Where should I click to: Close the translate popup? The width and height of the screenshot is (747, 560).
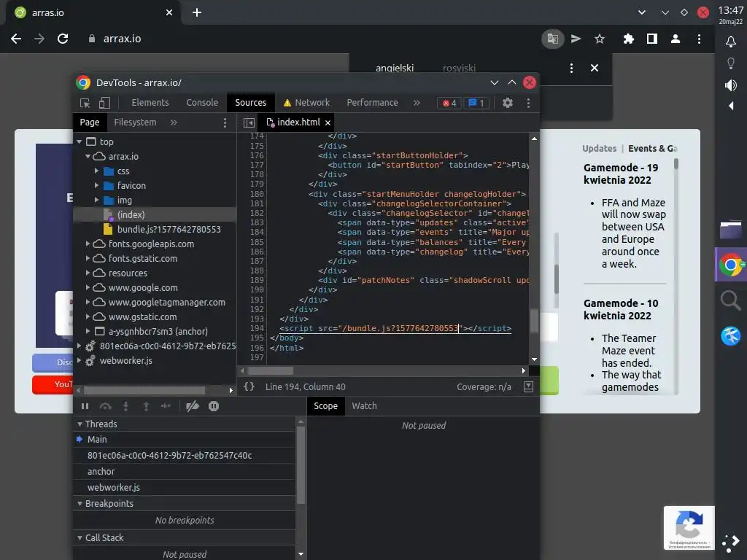(x=595, y=68)
